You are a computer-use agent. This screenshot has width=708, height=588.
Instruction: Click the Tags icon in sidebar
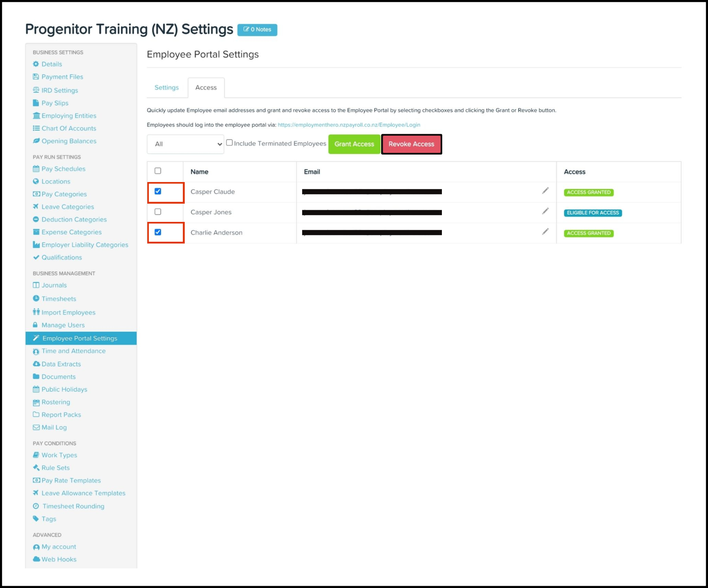(36, 518)
